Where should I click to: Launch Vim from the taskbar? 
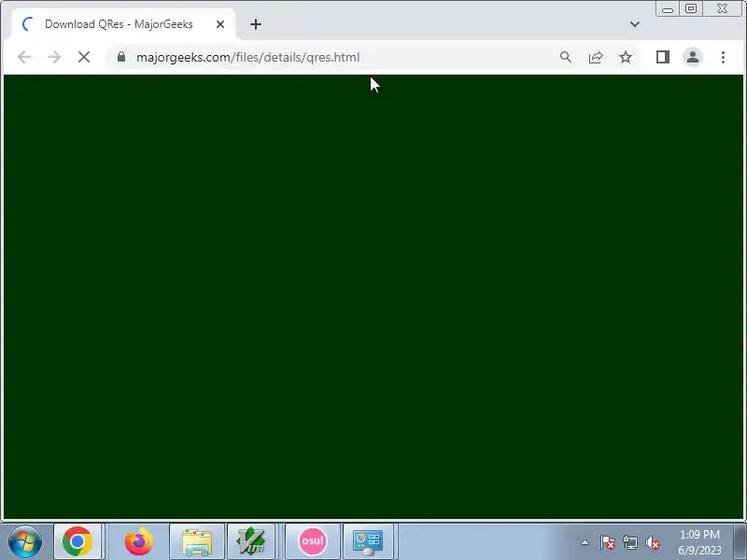pos(251,541)
